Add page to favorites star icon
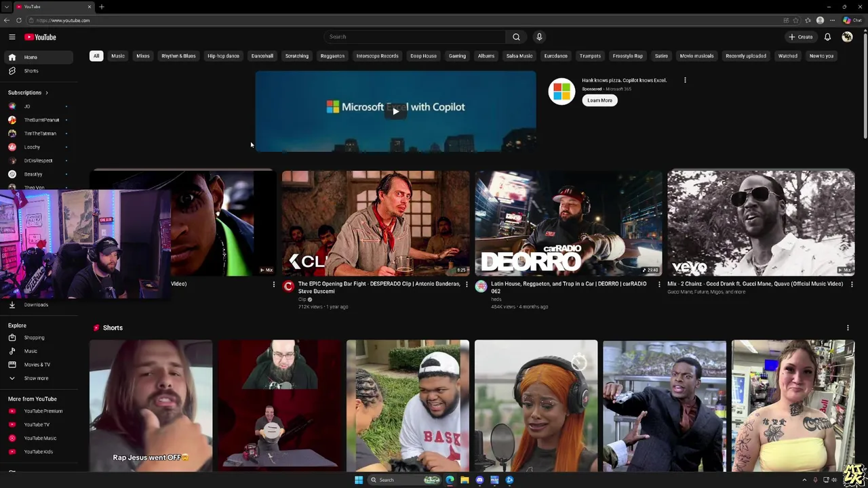This screenshot has height=488, width=868. [796, 20]
